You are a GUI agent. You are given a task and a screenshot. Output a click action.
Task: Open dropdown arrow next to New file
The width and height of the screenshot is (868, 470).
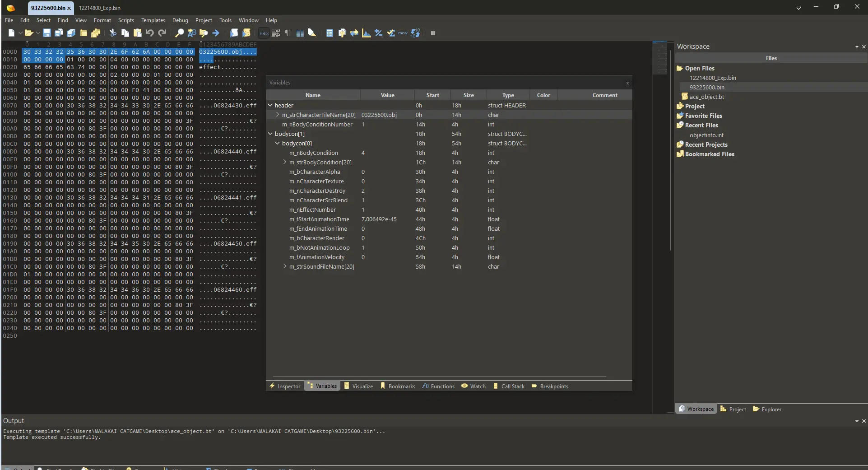tap(20, 33)
